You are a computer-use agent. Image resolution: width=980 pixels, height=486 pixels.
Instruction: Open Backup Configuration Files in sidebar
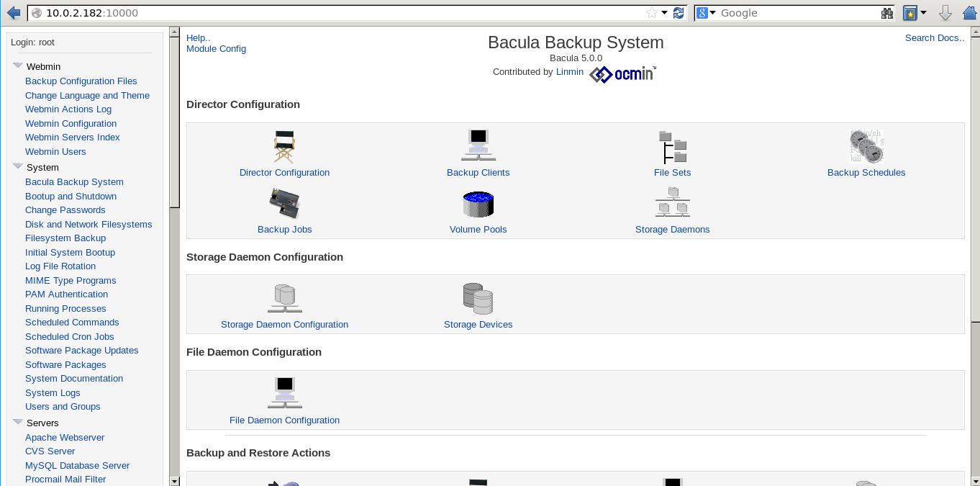[81, 81]
